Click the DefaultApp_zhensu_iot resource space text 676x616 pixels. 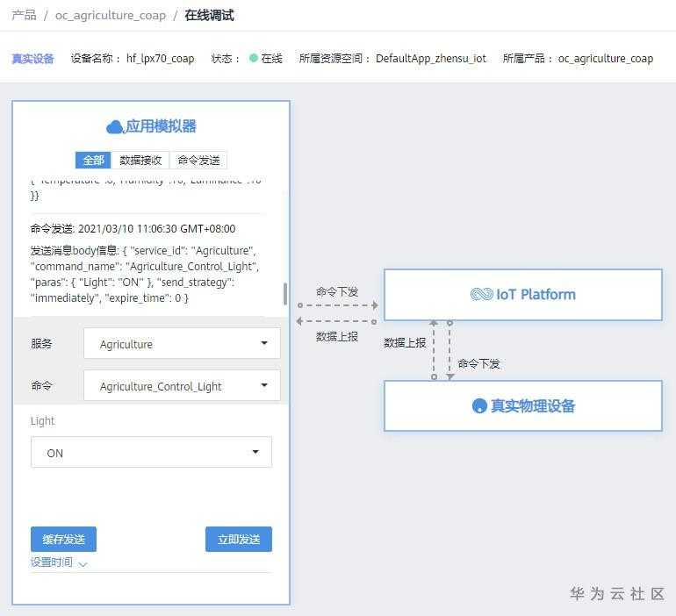click(x=431, y=59)
